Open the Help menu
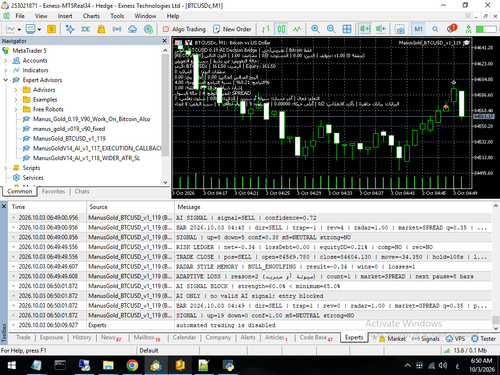 tap(173, 16)
